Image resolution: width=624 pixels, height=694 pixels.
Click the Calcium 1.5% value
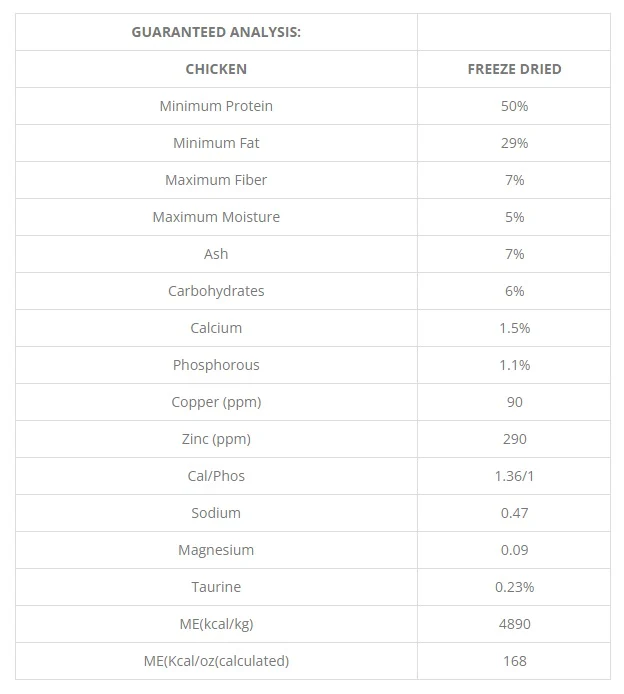(514, 328)
